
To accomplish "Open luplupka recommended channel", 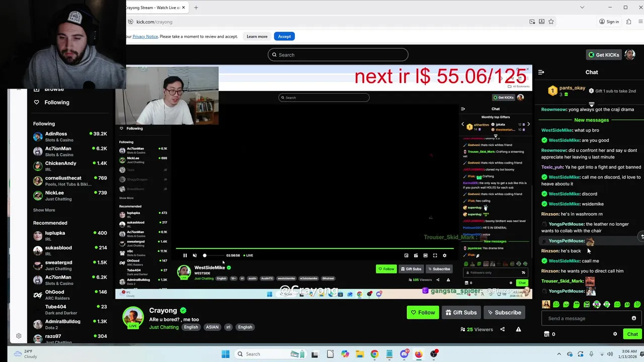I will 70,236.
